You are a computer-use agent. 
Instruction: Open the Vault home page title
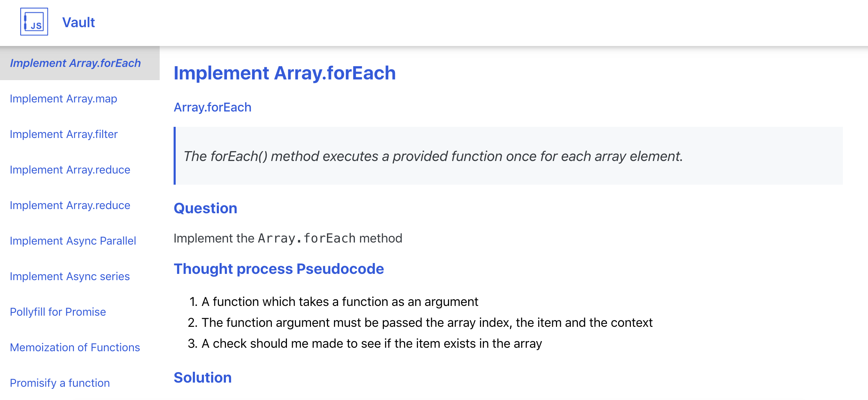[x=78, y=22]
